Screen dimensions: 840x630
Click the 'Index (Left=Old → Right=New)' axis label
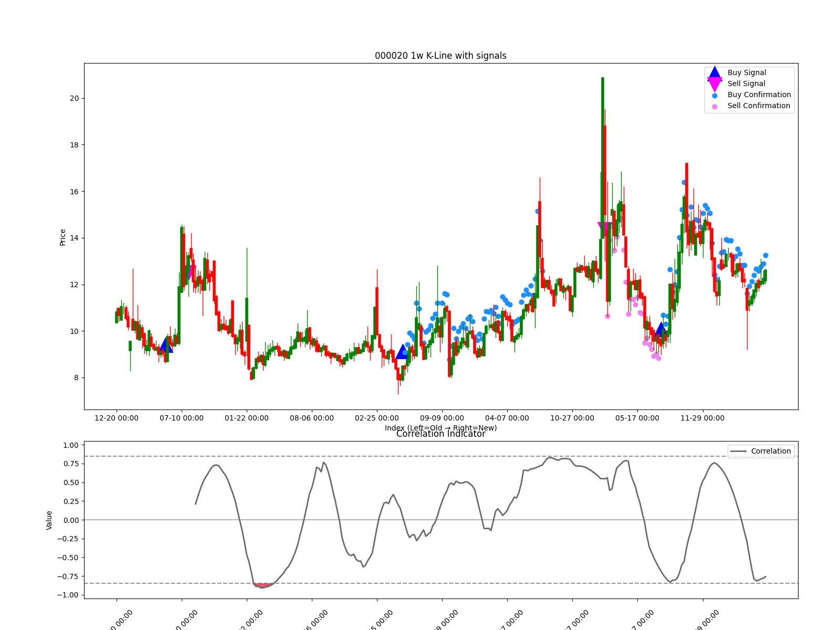point(440,428)
